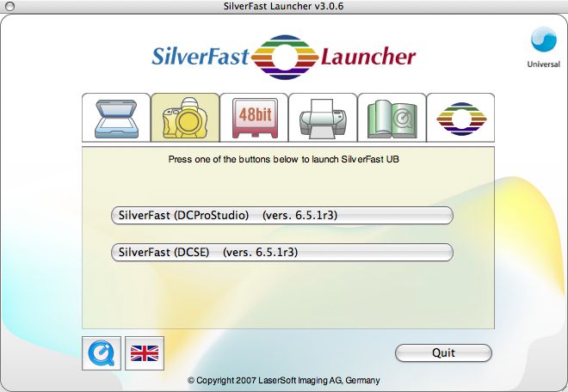The height and width of the screenshot is (392, 568).
Task: Click the striped SilverFast eye logo tab
Action: click(460, 119)
